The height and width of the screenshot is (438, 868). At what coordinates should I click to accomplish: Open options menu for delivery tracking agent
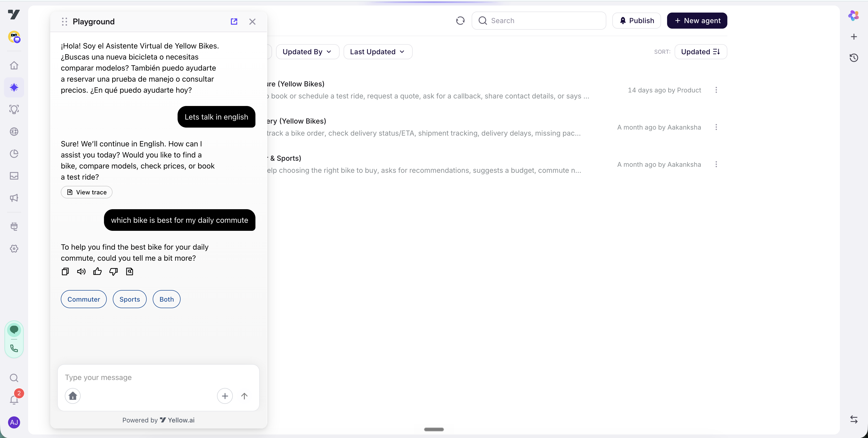pos(716,127)
